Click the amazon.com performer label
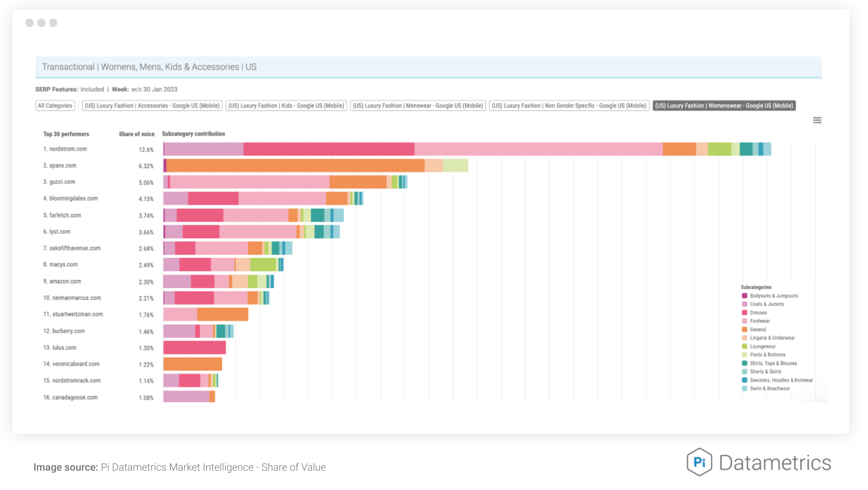Image resolution: width=868 pixels, height=490 pixels. point(62,281)
